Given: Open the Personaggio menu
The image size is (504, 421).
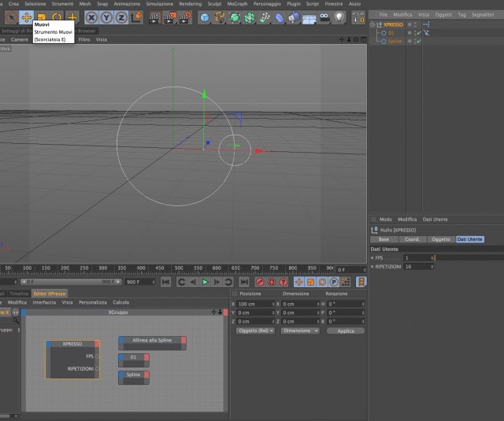Looking at the screenshot, I should point(267,4).
